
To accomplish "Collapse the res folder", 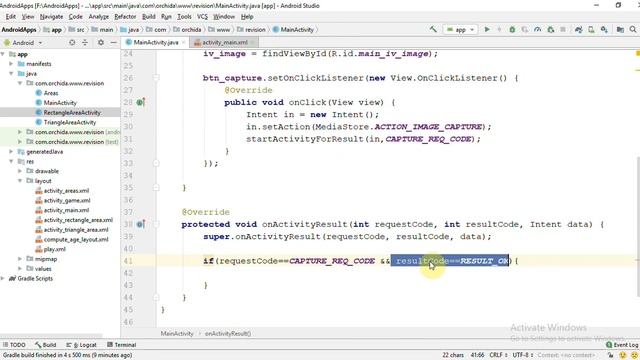I will tap(11, 162).
